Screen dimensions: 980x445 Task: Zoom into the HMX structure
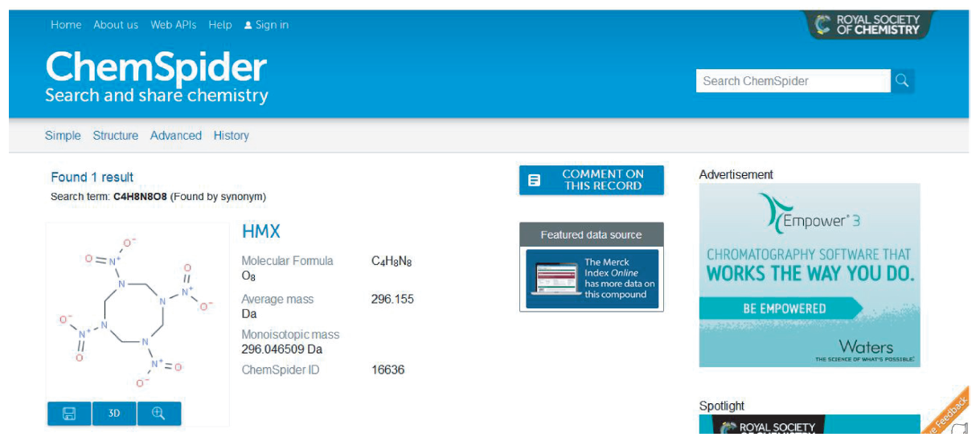158,413
